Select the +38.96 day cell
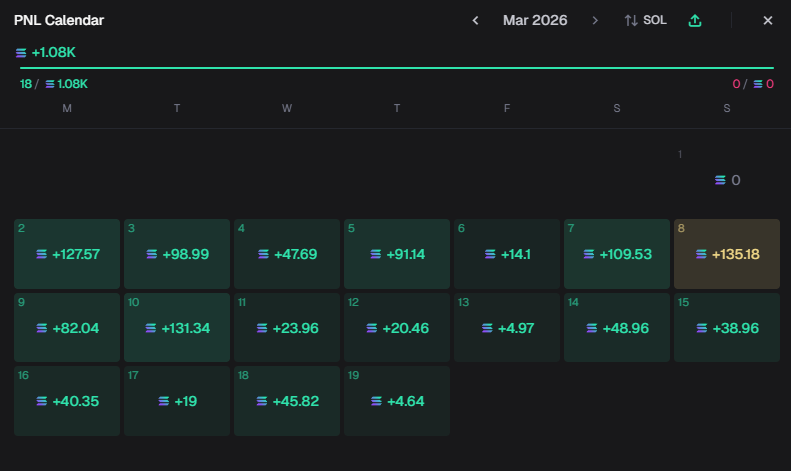 click(727, 327)
